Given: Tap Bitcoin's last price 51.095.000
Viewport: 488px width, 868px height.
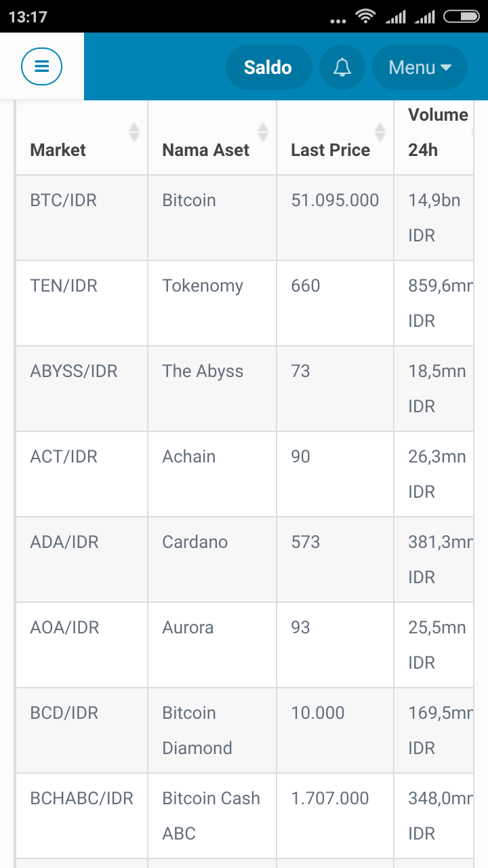Looking at the screenshot, I should coord(335,200).
